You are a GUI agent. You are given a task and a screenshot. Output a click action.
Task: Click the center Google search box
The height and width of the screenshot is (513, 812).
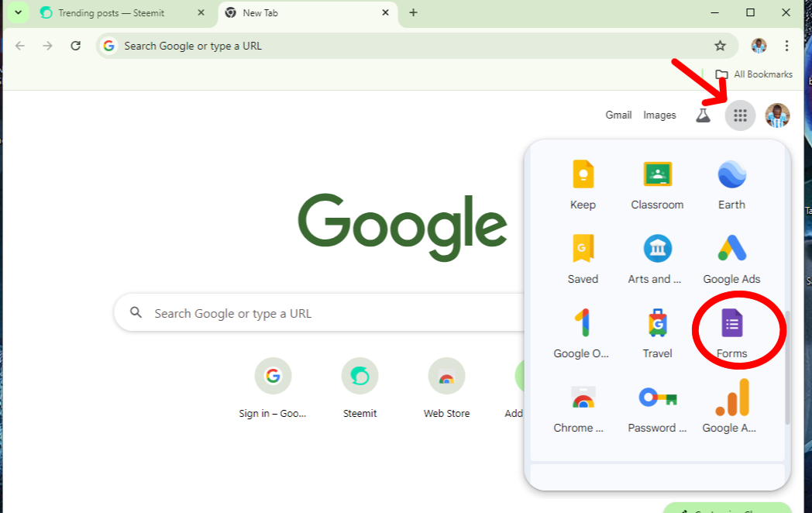click(321, 313)
